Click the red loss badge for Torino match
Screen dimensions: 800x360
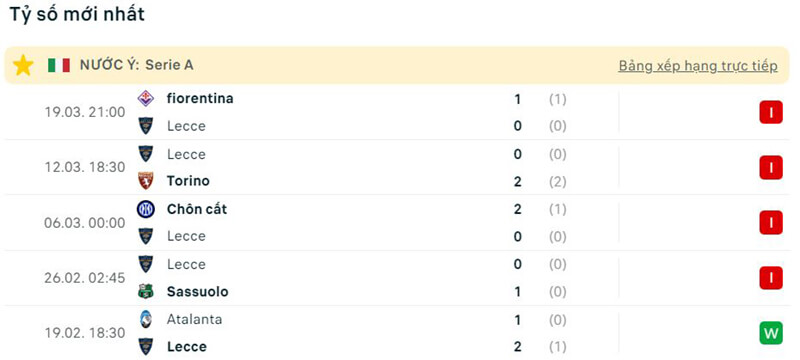771,168
